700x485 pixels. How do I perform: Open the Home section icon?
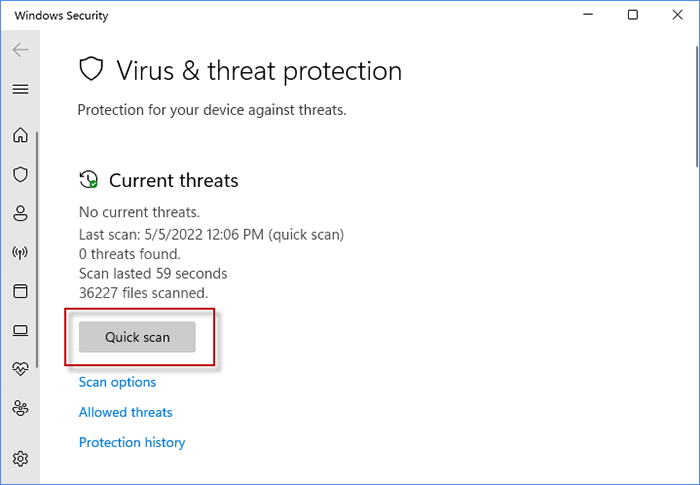(x=20, y=135)
